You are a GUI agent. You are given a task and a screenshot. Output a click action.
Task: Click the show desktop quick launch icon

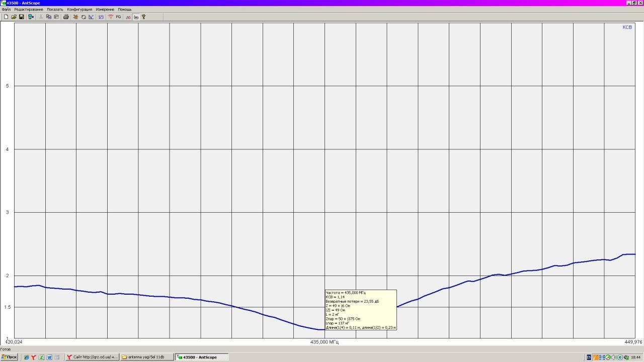click(x=57, y=357)
